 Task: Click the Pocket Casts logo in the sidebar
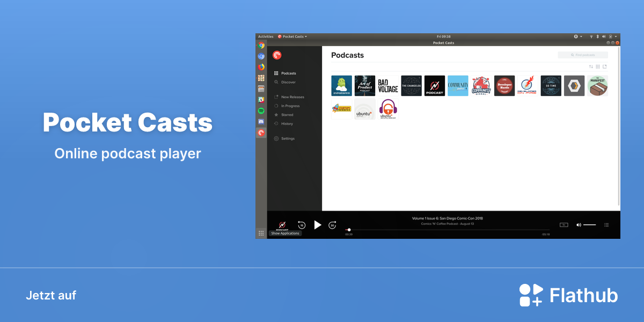coord(277,55)
